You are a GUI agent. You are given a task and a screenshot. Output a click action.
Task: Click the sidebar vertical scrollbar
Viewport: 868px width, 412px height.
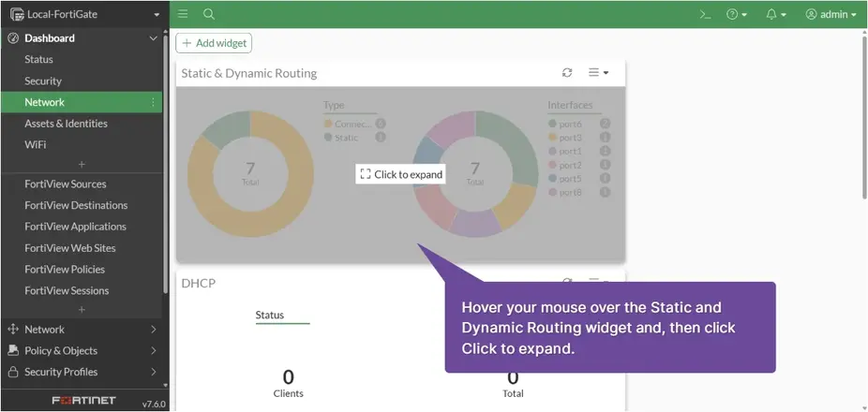point(165,166)
